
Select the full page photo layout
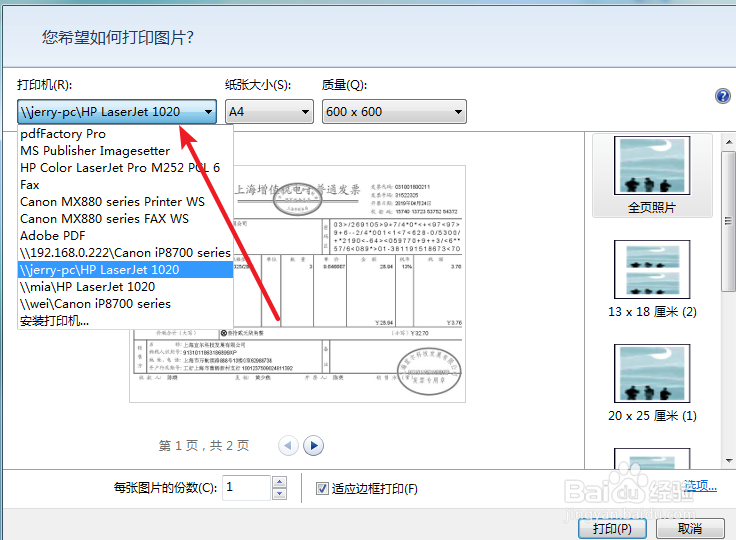(x=652, y=175)
